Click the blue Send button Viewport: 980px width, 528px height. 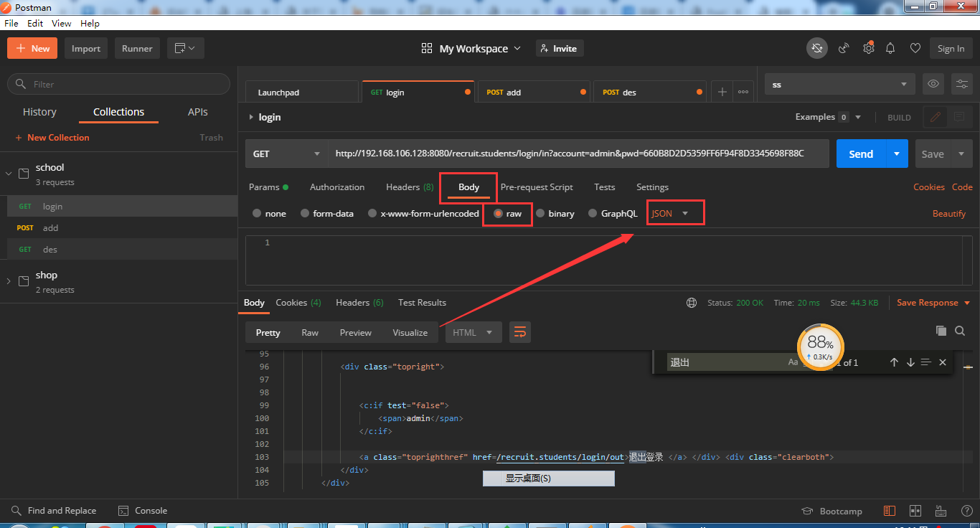861,154
